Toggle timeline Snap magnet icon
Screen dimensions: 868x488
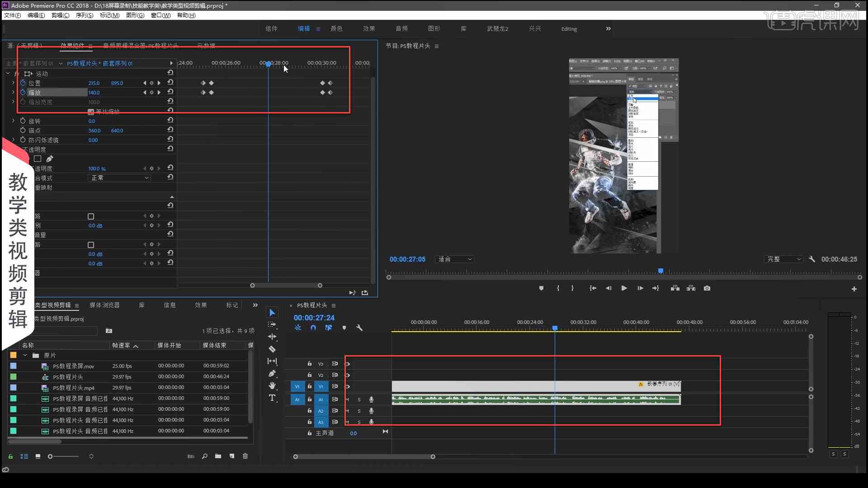click(x=313, y=328)
